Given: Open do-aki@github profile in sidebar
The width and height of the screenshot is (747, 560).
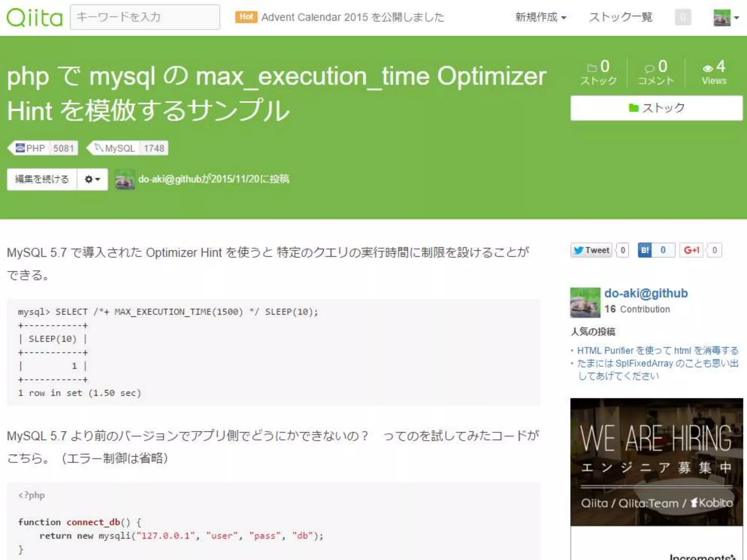Looking at the screenshot, I should click(x=646, y=293).
